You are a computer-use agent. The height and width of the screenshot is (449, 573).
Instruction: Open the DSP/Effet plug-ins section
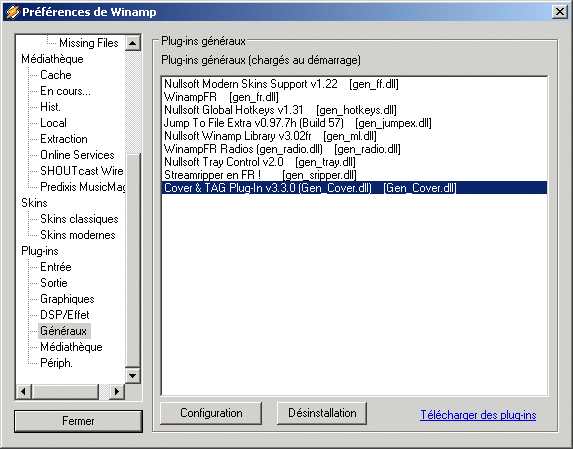click(x=65, y=315)
